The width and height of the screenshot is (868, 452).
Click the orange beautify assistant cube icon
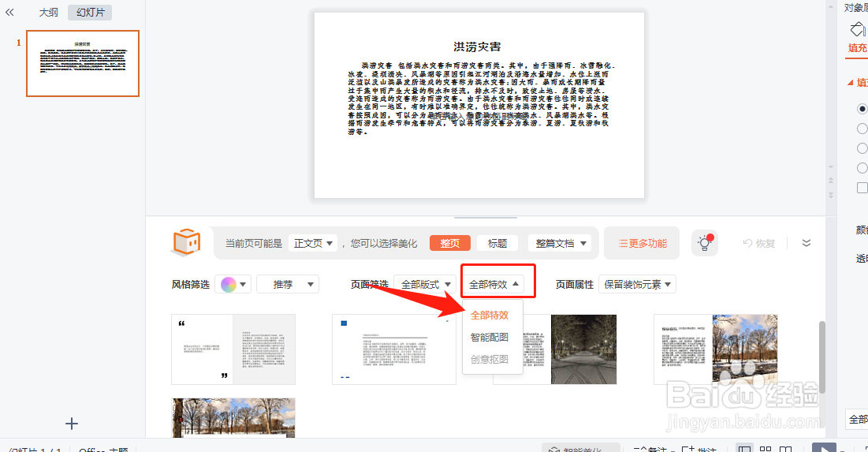point(187,242)
